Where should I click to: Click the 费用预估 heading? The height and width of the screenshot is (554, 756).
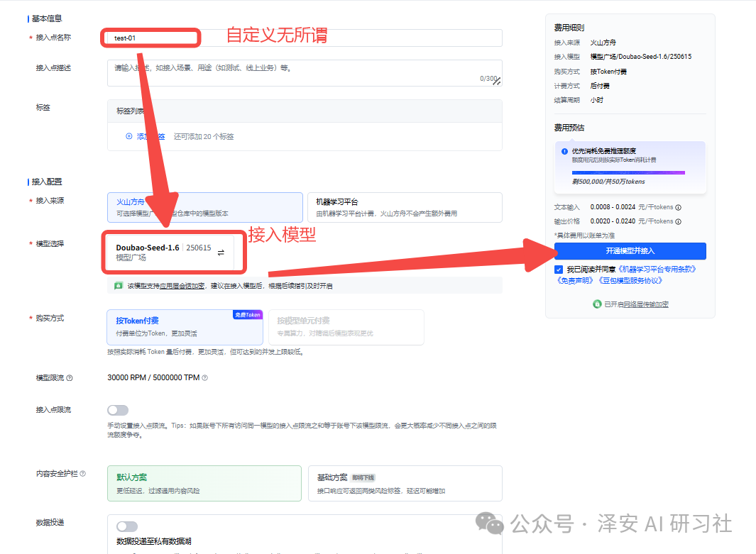point(569,128)
